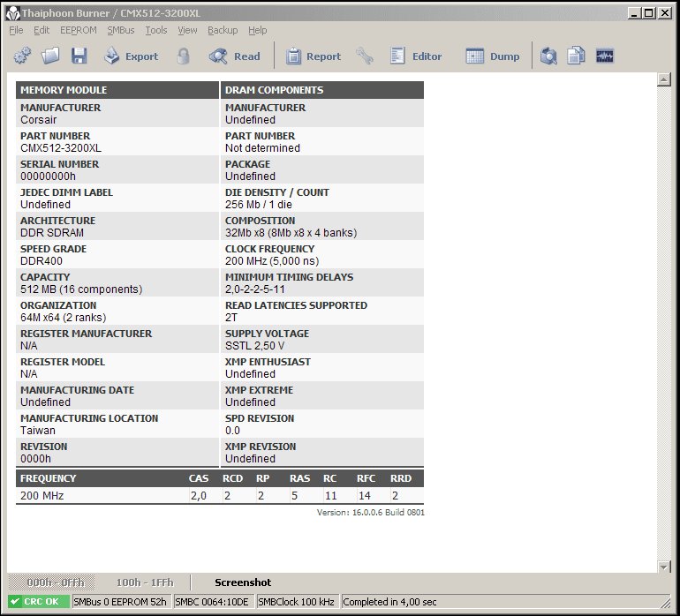The width and height of the screenshot is (680, 616).
Task: Click the Taiwan manufacturing location
Action: 38,430
